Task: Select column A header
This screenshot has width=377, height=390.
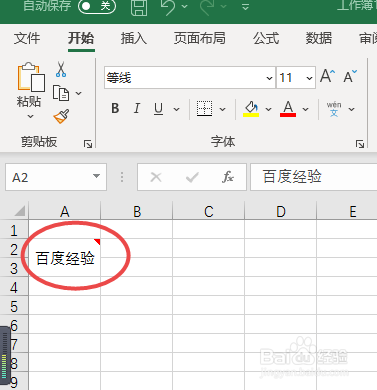Action: coord(65,211)
